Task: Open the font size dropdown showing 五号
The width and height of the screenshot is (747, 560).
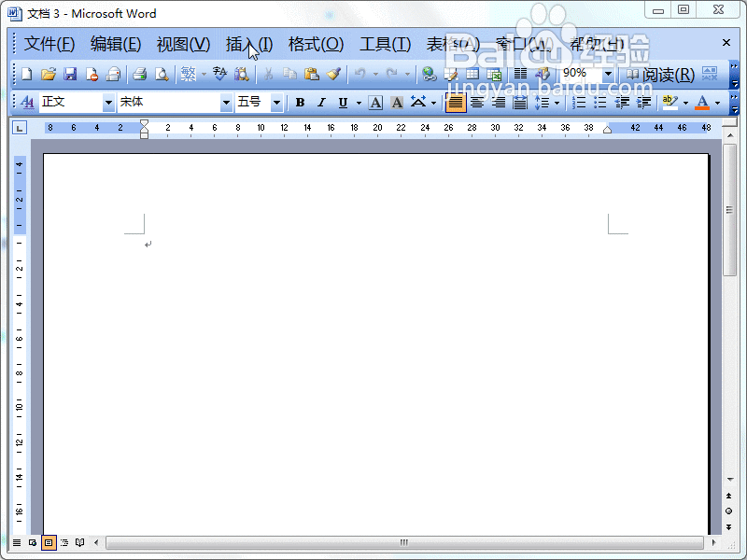Action: 276,103
